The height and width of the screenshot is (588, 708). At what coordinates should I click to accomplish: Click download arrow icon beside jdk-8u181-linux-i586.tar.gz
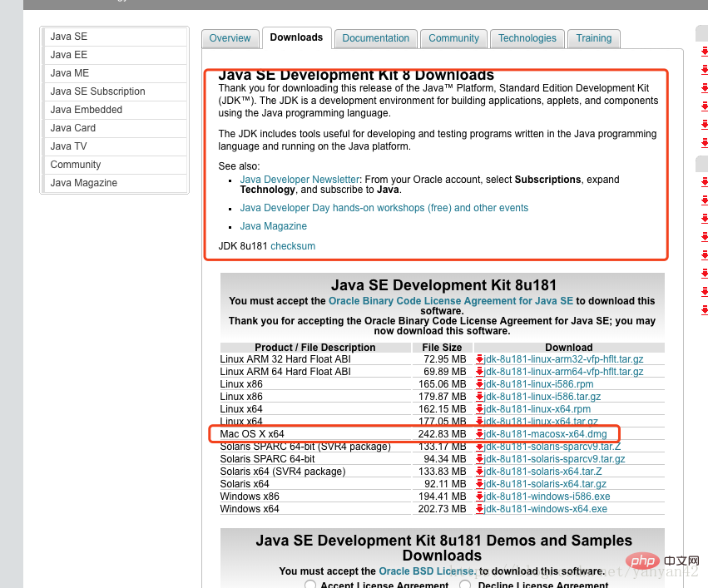(479, 397)
